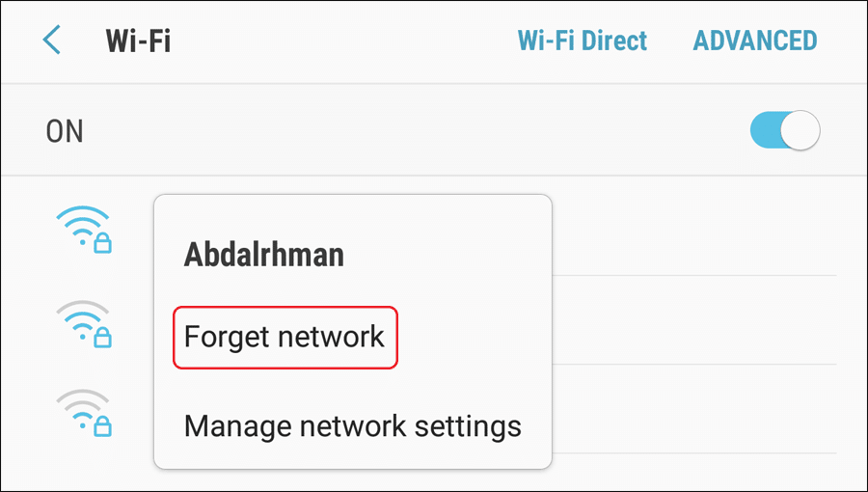This screenshot has height=492, width=868.
Task: Select Forget network from the popup
Action: tap(285, 337)
